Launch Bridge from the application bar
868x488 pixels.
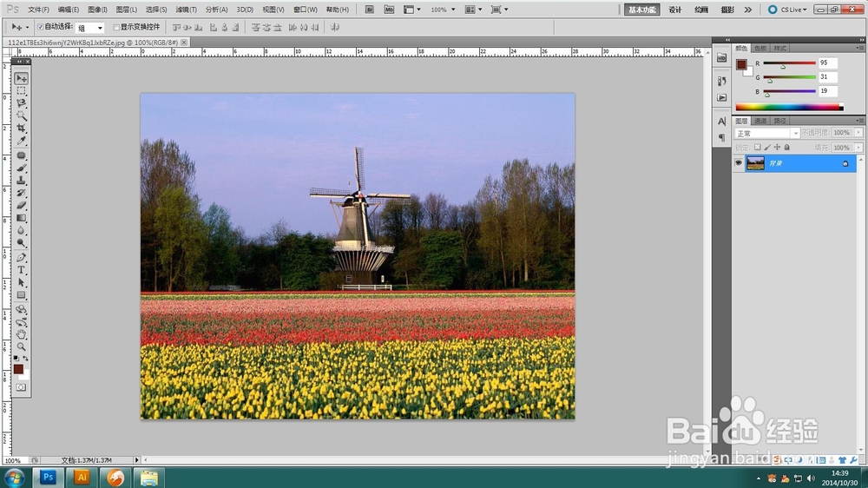(x=369, y=10)
